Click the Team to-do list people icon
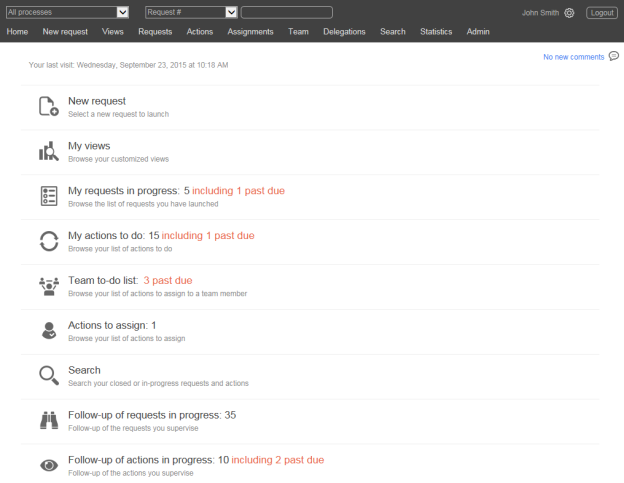Viewport: 624px width, 483px height. coord(48,286)
